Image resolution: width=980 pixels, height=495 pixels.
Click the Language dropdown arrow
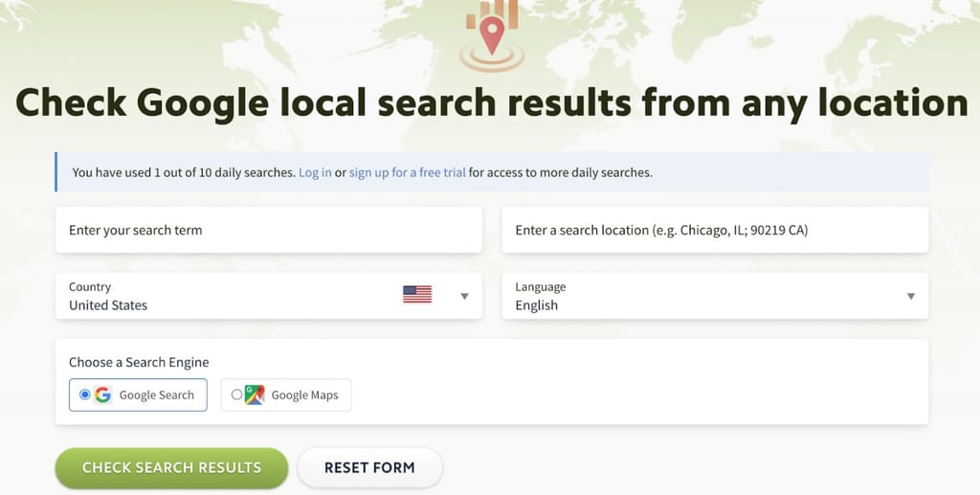[911, 296]
